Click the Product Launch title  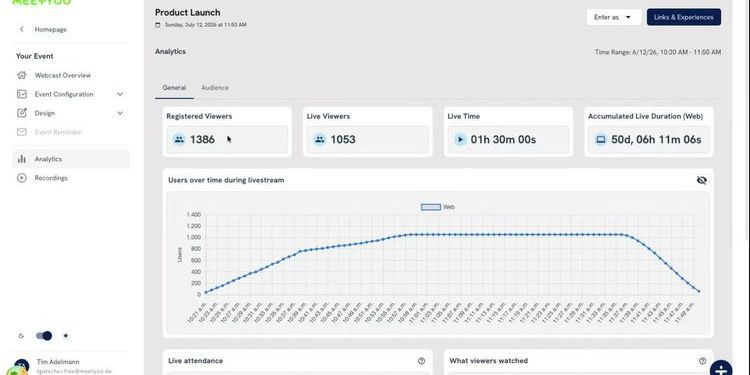188,12
